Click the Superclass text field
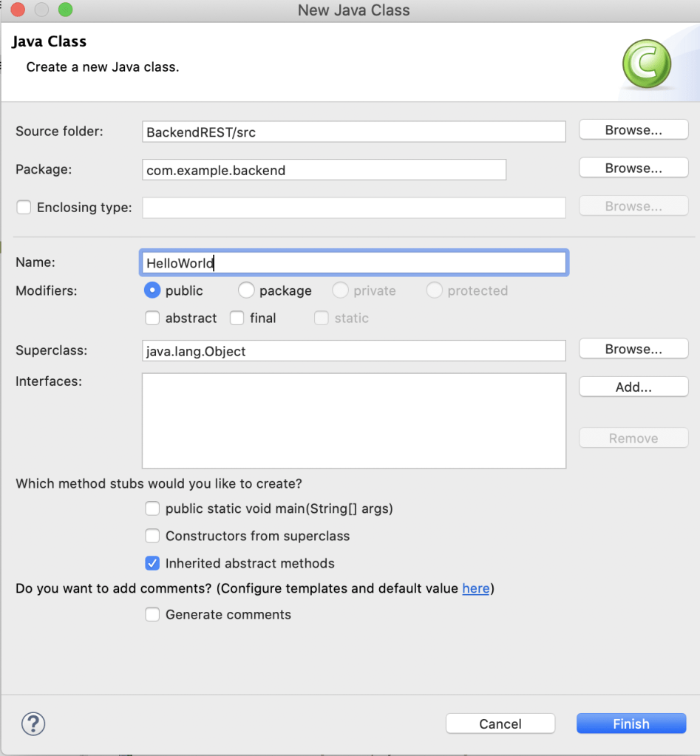Viewport: 700px width, 756px height. [354, 351]
